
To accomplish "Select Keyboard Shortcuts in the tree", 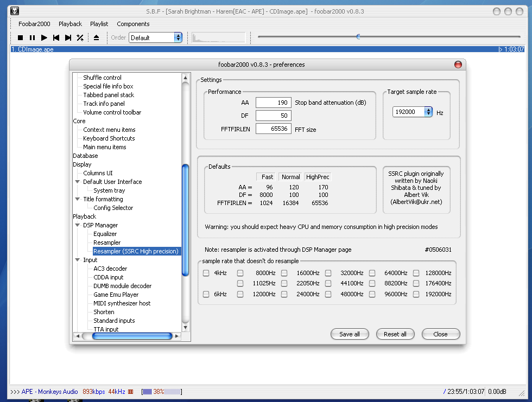I will pyautogui.click(x=109, y=138).
